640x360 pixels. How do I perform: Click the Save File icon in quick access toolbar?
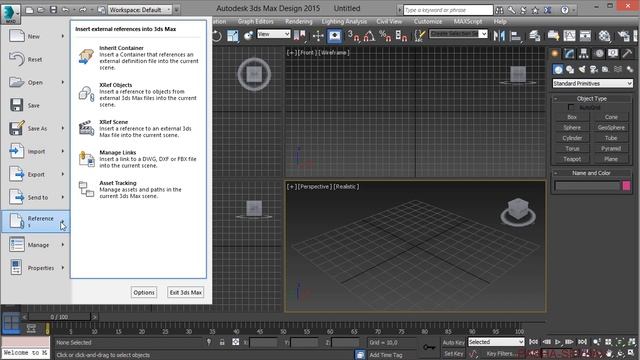pos(53,9)
